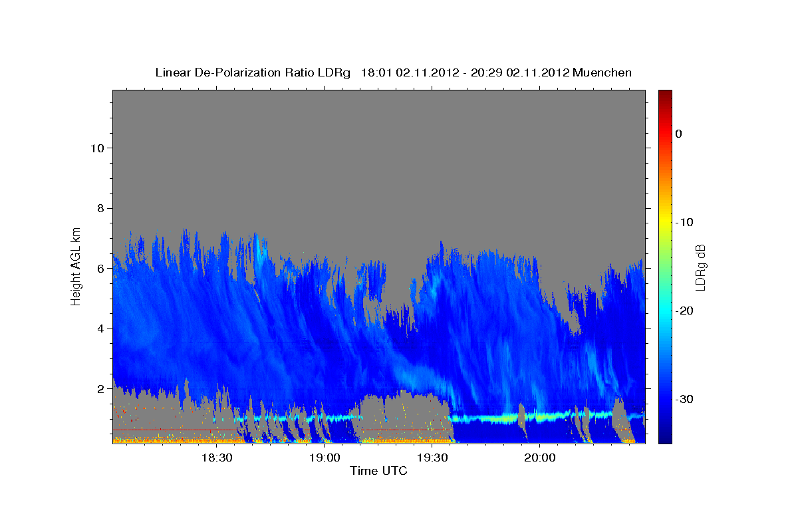Viewport: 798px width, 532px height.
Task: Click the colorbar label '0'
Action: click(679, 134)
